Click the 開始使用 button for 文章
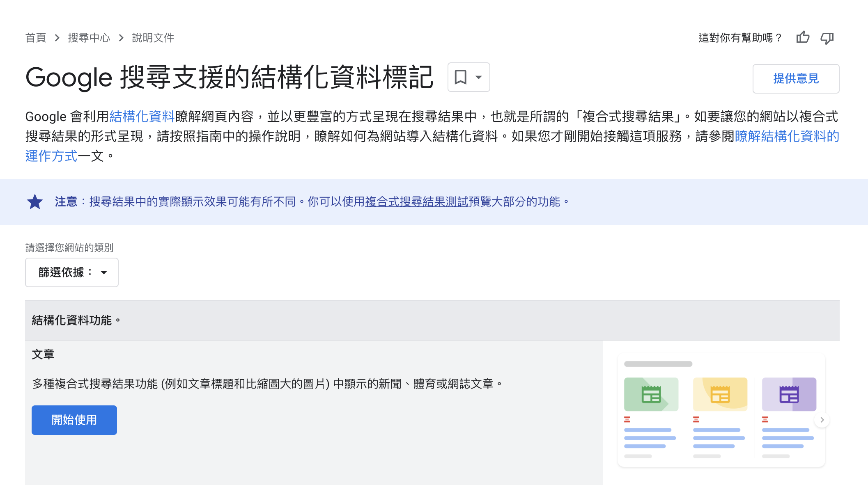The height and width of the screenshot is (485, 868). coord(74,420)
